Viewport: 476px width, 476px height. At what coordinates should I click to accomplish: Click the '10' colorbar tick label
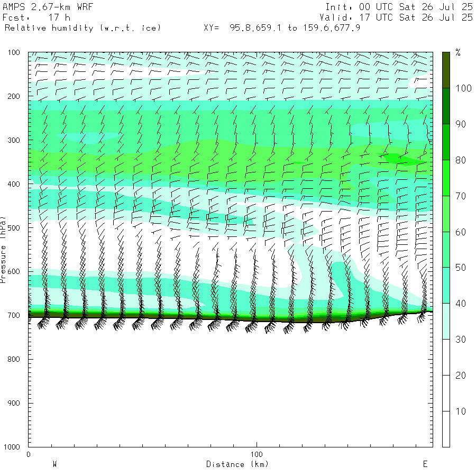461,411
